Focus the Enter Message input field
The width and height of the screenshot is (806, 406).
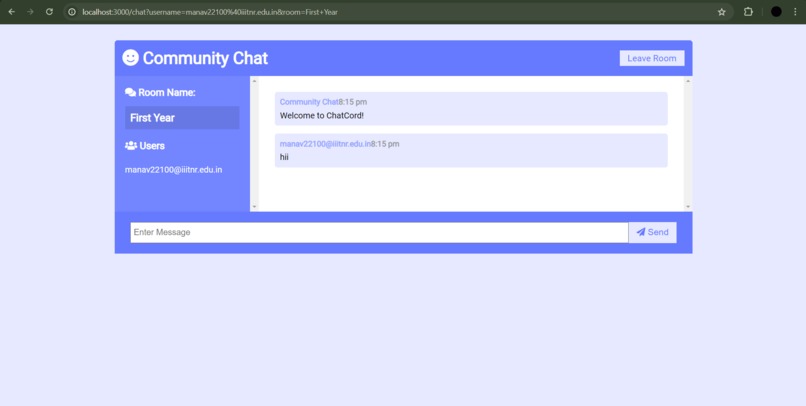coord(379,232)
